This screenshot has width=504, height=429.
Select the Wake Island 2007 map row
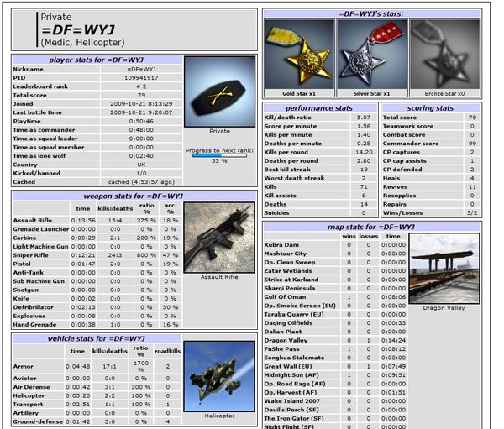pyautogui.click(x=335, y=401)
